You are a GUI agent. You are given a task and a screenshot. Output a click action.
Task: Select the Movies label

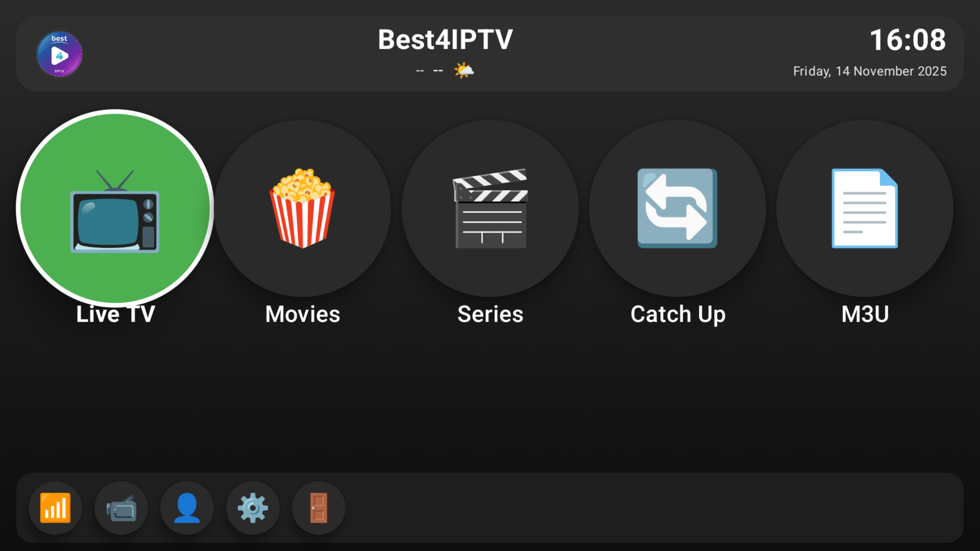[302, 314]
